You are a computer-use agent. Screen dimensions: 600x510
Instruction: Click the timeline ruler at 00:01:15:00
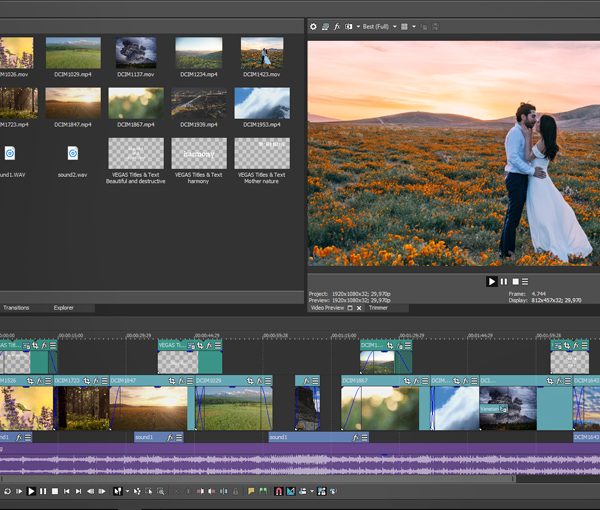click(x=344, y=336)
